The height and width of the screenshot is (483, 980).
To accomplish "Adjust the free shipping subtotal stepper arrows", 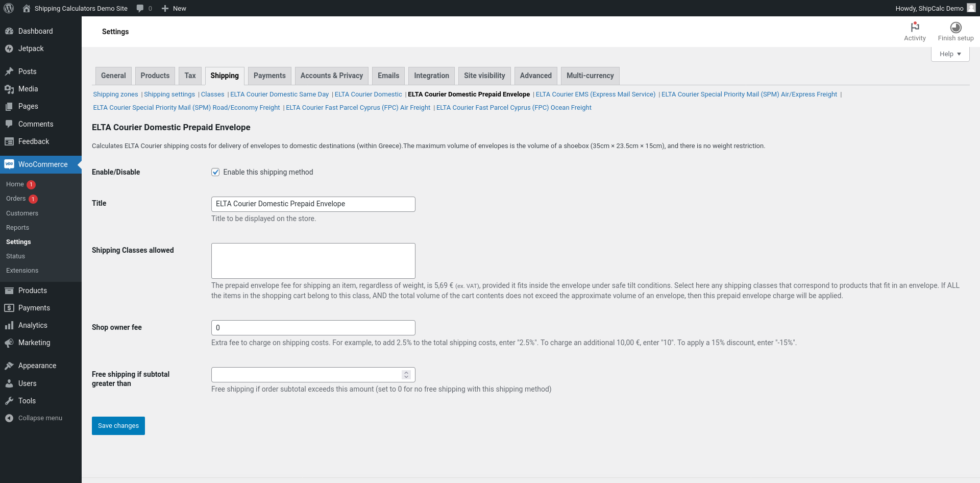I will [406, 375].
